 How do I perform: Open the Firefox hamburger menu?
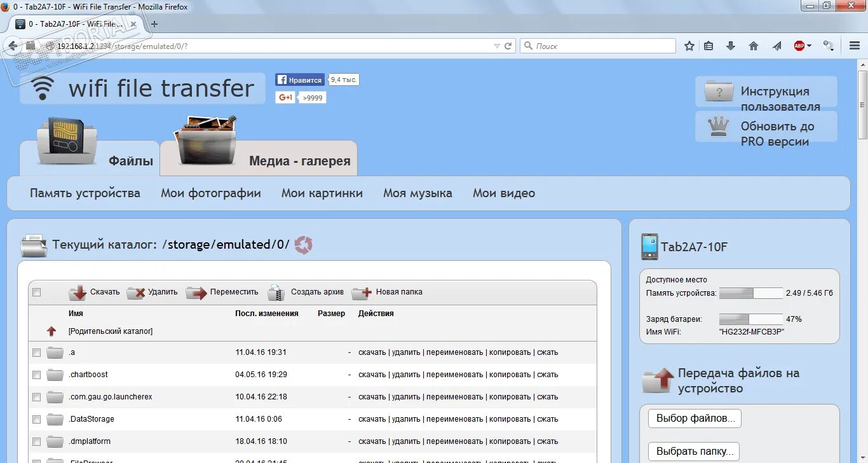click(855, 46)
